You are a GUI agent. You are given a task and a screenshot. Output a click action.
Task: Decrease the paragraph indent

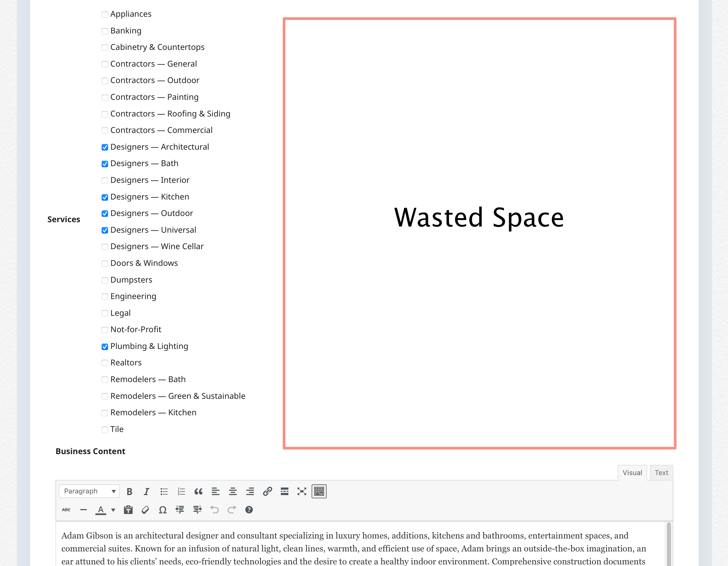tap(180, 510)
